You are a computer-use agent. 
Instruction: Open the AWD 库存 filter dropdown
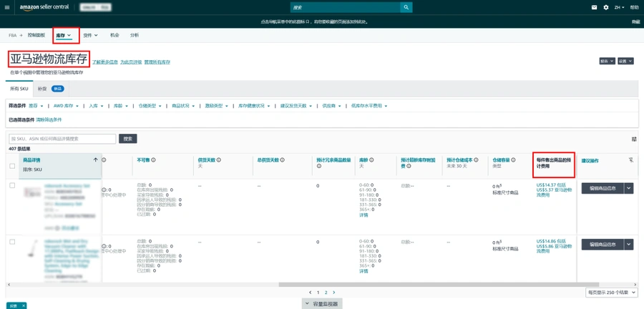66,106
